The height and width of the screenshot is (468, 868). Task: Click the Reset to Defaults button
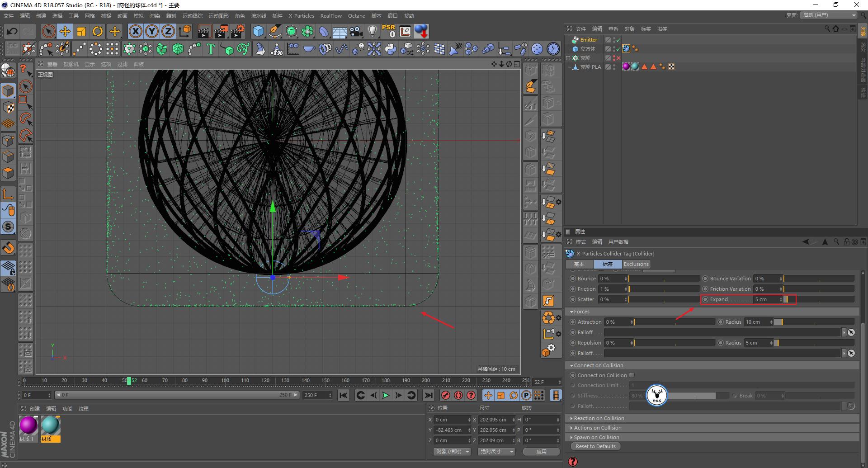595,446
